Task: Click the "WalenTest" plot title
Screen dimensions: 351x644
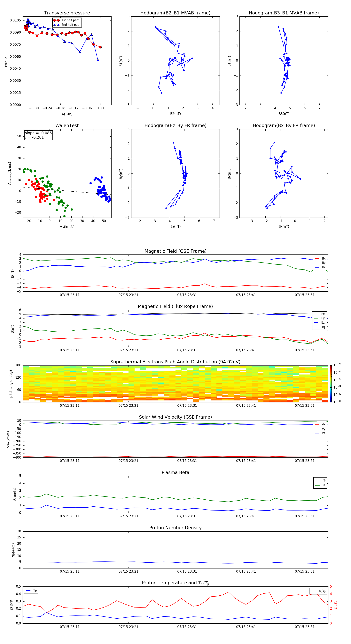Action: (x=67, y=125)
